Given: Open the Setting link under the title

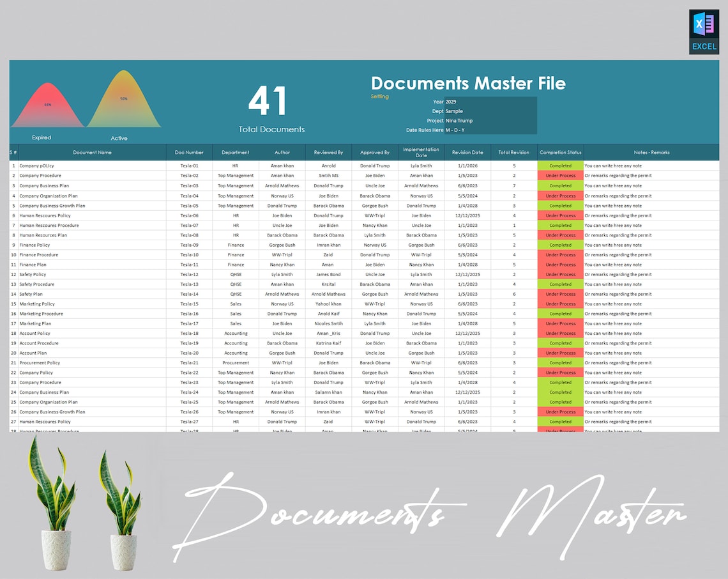Looking at the screenshot, I should point(380,96).
